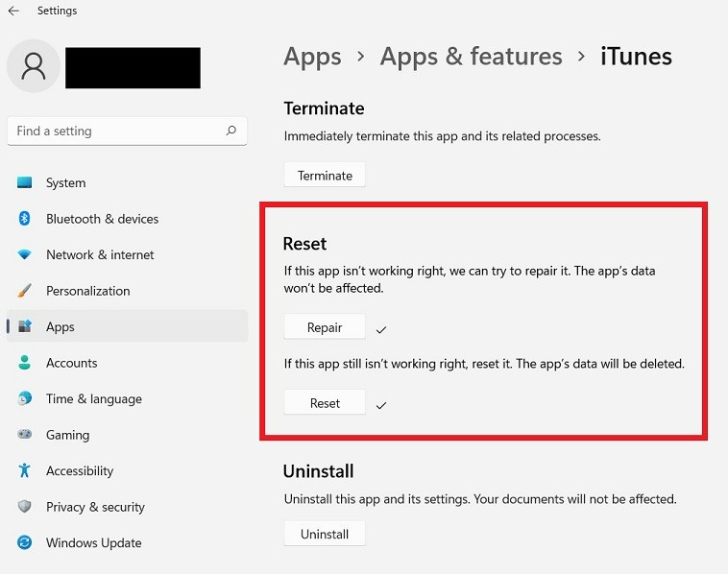
Task: Click the Personalization paintbrush icon
Action: click(25, 291)
